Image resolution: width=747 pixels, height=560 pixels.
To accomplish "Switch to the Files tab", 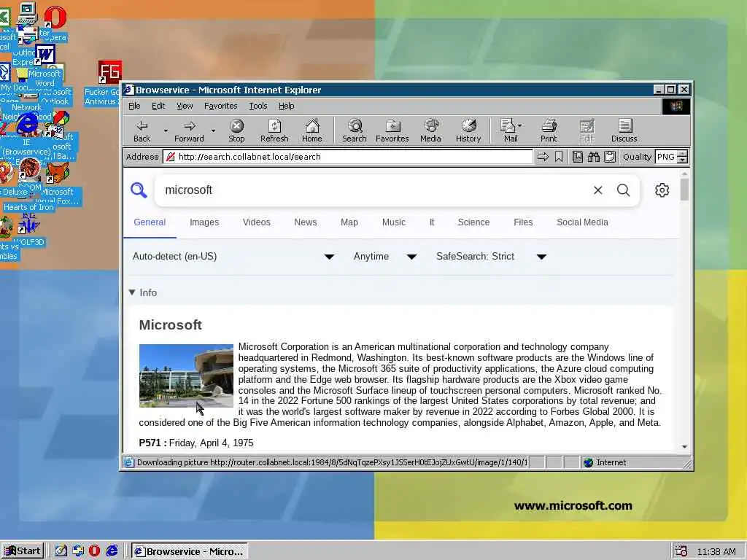I will tap(523, 222).
